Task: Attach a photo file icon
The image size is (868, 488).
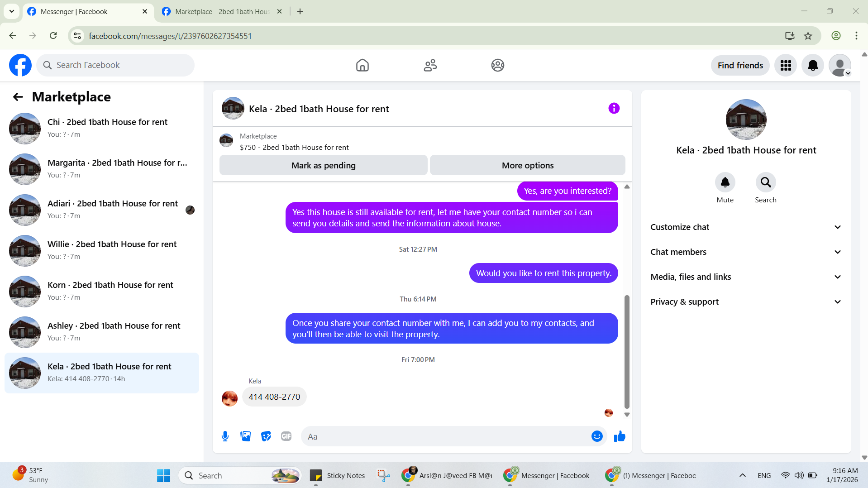Action: click(x=245, y=436)
